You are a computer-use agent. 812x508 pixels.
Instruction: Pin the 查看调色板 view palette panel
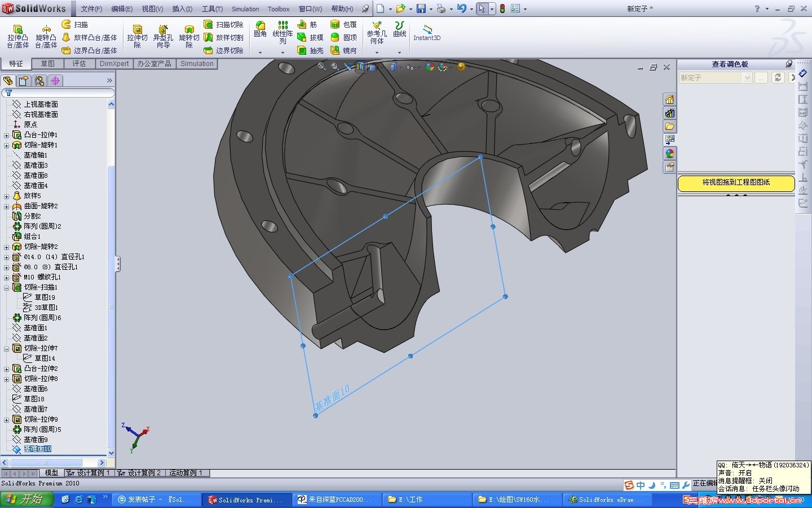click(x=789, y=64)
